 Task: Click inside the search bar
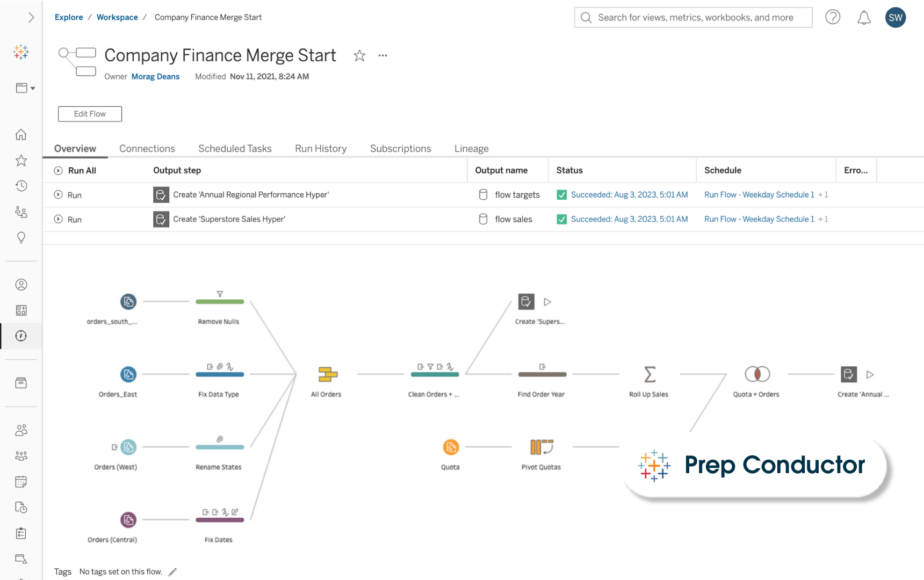pyautogui.click(x=693, y=17)
